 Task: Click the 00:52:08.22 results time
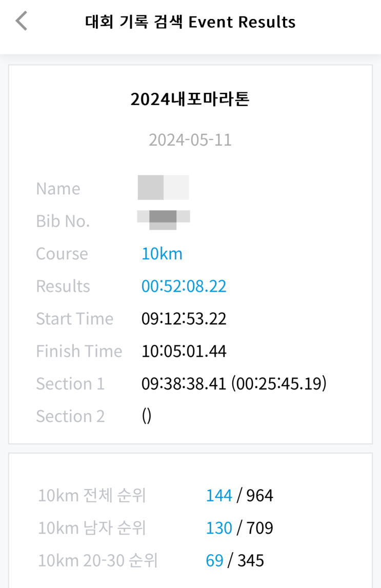pos(184,286)
